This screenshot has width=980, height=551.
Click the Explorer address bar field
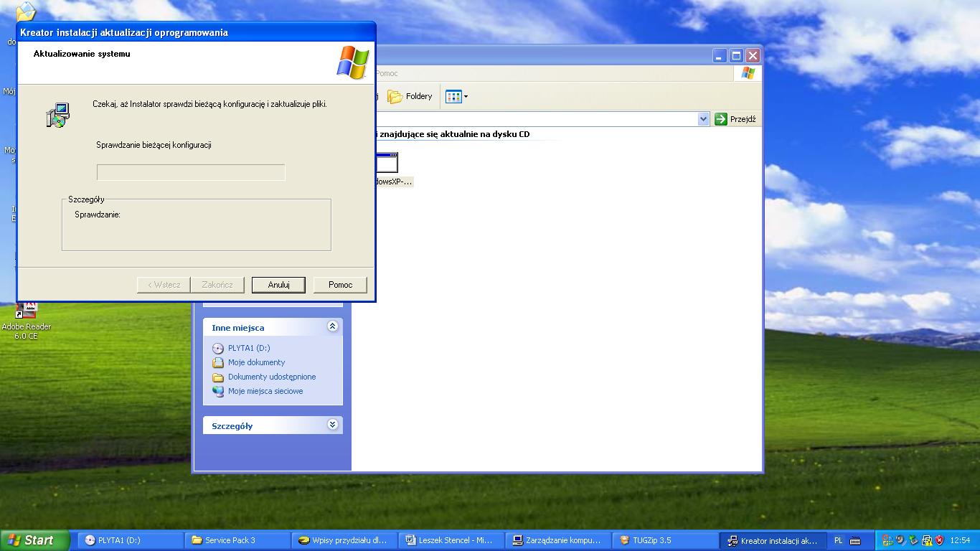pos(543,119)
